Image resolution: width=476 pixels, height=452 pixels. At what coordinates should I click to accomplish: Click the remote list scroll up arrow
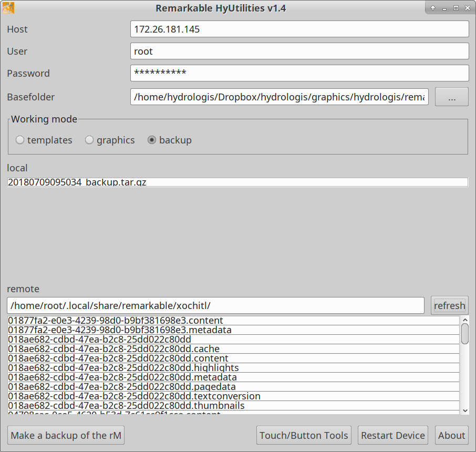pyautogui.click(x=465, y=320)
